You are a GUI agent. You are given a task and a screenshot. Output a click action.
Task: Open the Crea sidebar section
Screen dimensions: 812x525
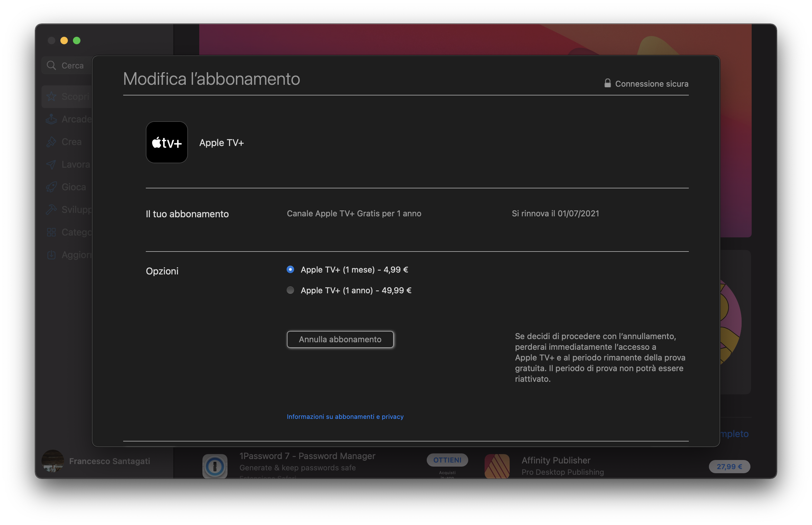coord(67,142)
